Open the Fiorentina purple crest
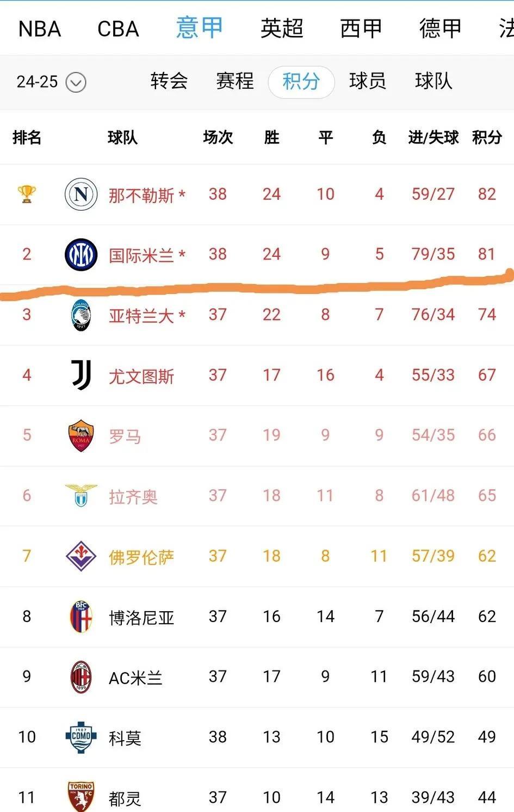This screenshot has height=812, width=514. pyautogui.click(x=81, y=556)
